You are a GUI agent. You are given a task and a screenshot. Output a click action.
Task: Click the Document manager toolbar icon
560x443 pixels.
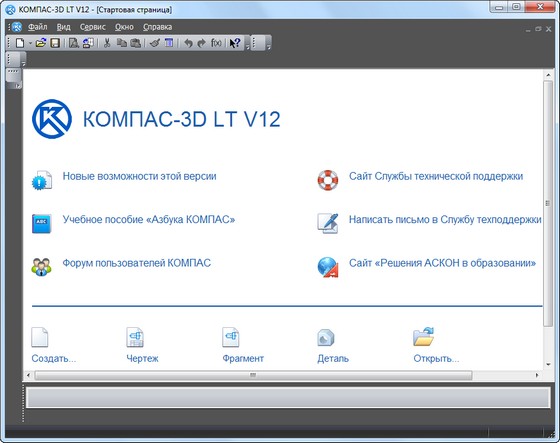(x=88, y=43)
